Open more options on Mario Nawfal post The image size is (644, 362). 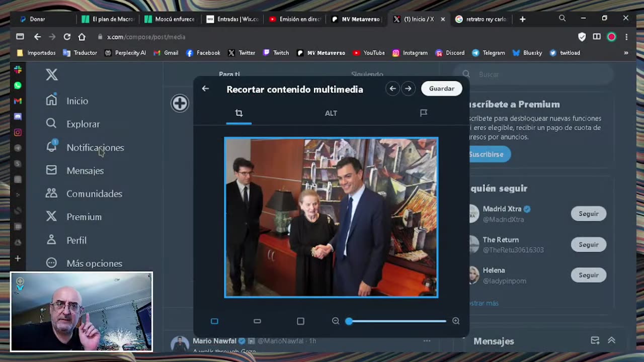tap(427, 340)
